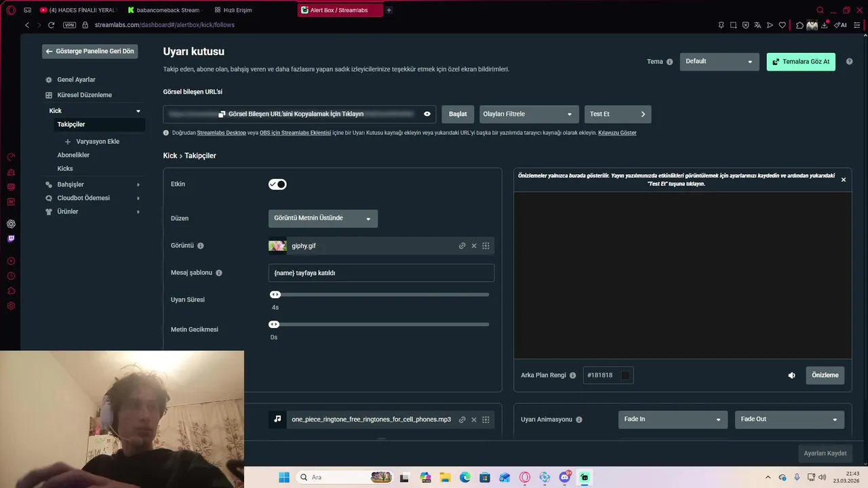Screen dimensions: 868x488
Task: Expand the Ürünler section
Action: click(92, 211)
